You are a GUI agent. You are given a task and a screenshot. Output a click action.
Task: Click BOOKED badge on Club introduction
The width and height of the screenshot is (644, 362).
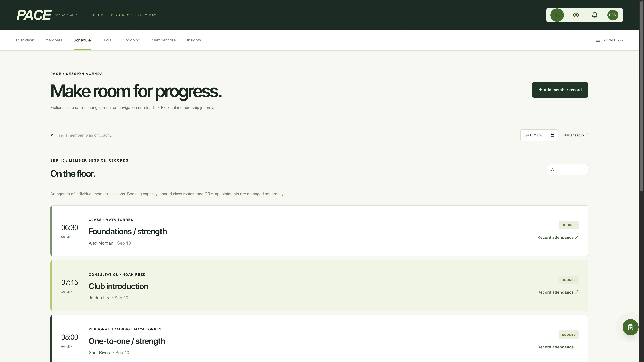(569, 280)
